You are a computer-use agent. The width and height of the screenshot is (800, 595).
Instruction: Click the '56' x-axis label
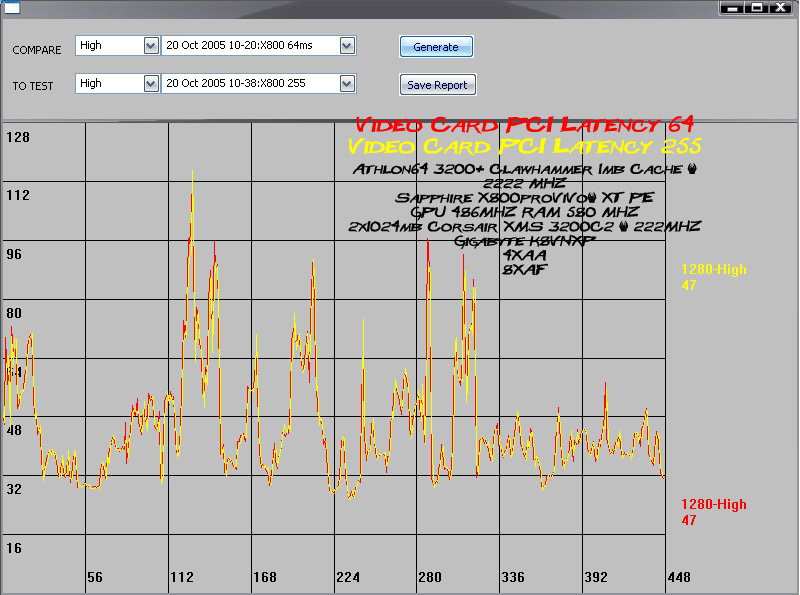pyautogui.click(x=95, y=577)
